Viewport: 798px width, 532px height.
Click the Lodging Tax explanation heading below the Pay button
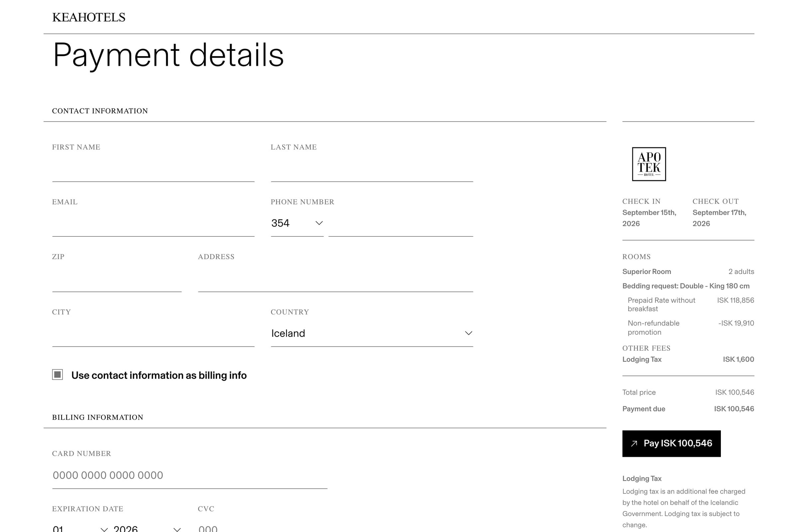point(642,479)
